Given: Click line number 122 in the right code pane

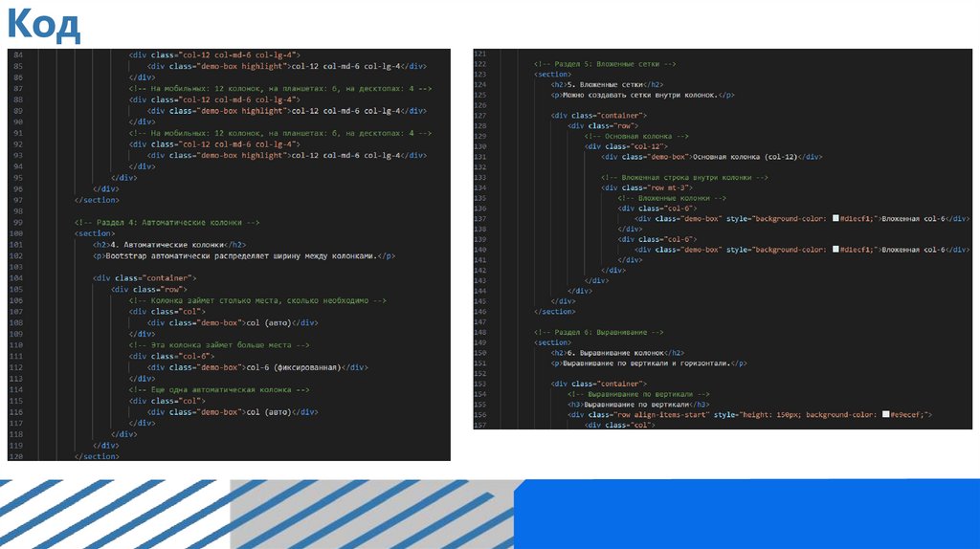Looking at the screenshot, I should click(480, 64).
